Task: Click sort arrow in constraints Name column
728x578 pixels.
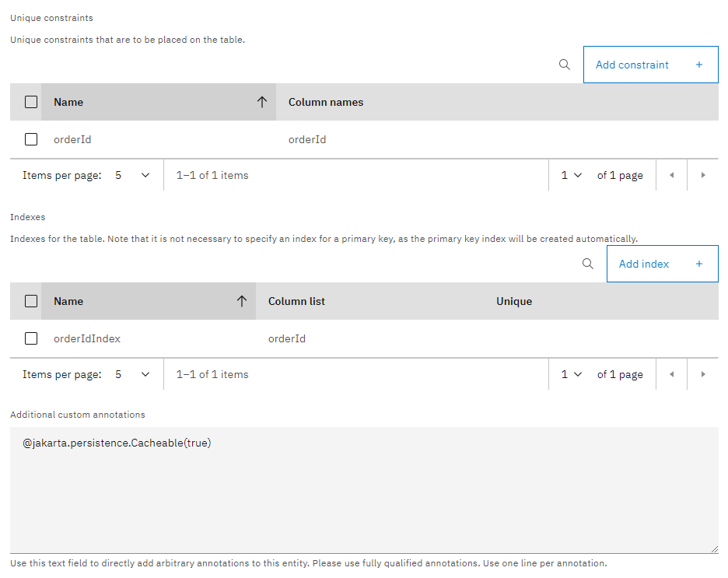Action: tap(262, 102)
